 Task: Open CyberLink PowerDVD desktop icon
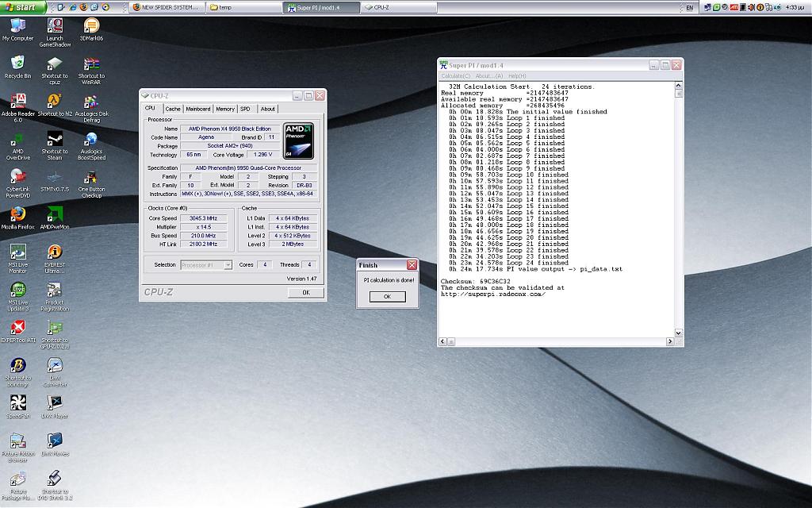coord(18,183)
